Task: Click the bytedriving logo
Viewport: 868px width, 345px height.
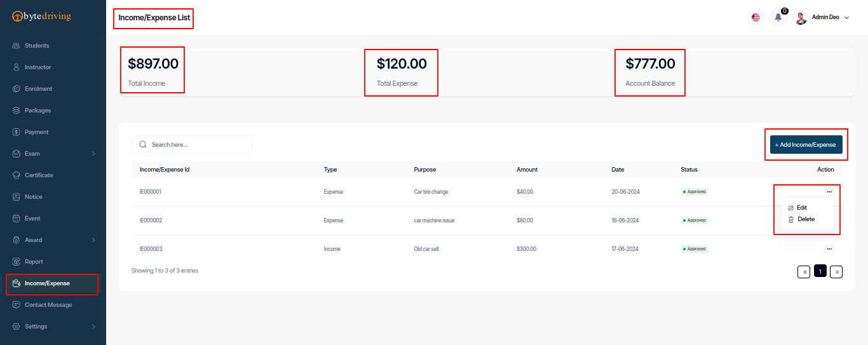Action: 42,17
